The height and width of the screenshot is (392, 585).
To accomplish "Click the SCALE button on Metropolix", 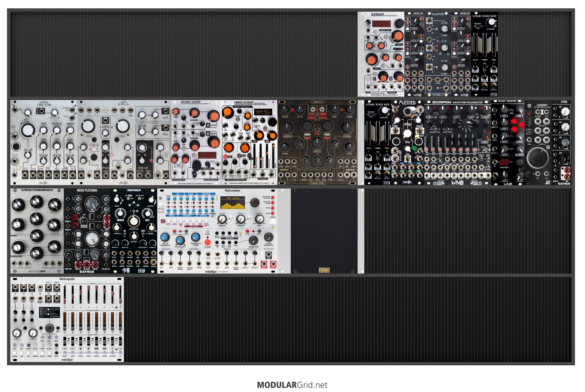I will (x=49, y=345).
